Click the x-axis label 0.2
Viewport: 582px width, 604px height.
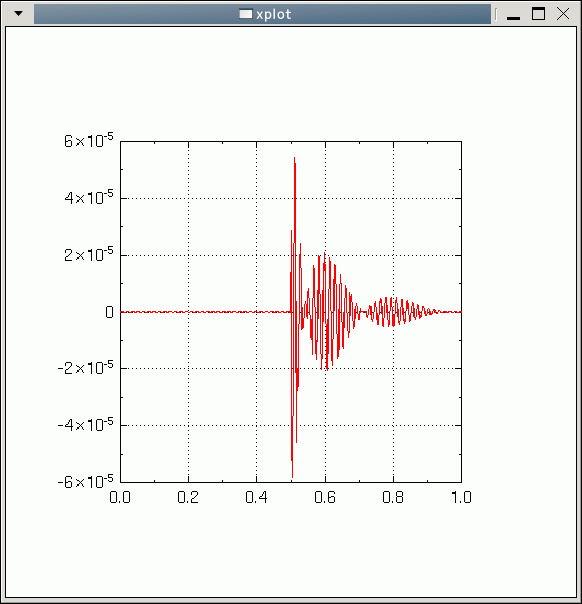tap(188, 497)
